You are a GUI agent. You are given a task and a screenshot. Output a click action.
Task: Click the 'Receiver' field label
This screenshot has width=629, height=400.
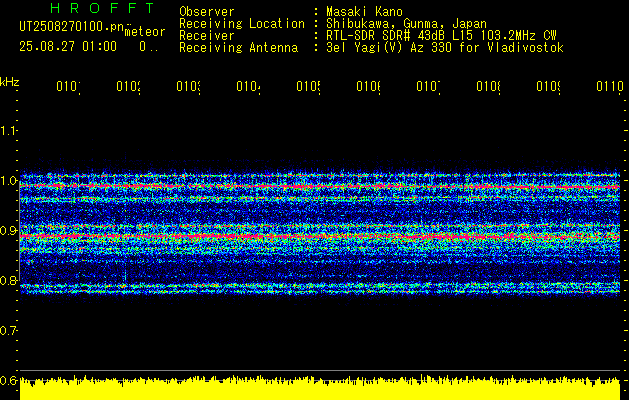[207, 36]
